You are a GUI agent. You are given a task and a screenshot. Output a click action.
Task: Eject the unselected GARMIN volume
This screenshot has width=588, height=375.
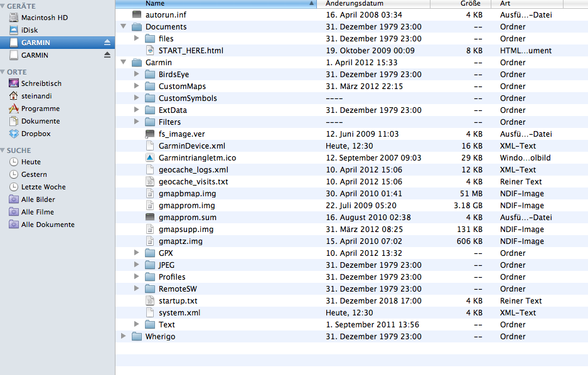107,55
